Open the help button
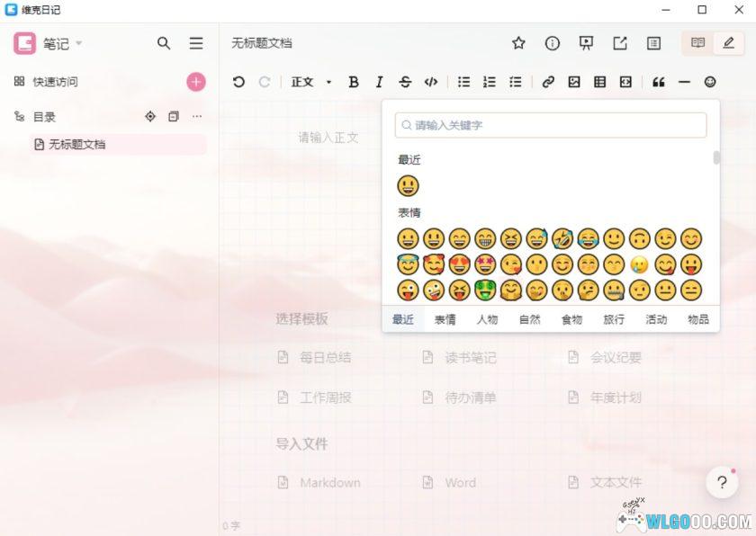756x536 pixels. tap(722, 482)
